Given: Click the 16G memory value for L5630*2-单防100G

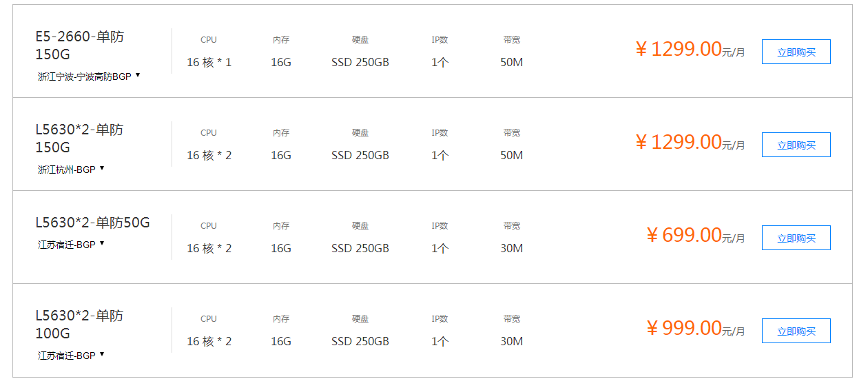Looking at the screenshot, I should coord(281,341).
